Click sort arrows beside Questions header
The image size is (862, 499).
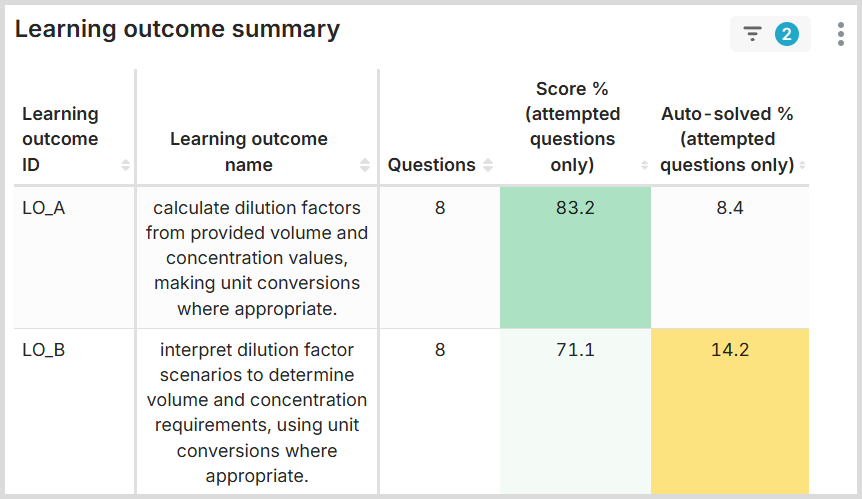488,165
